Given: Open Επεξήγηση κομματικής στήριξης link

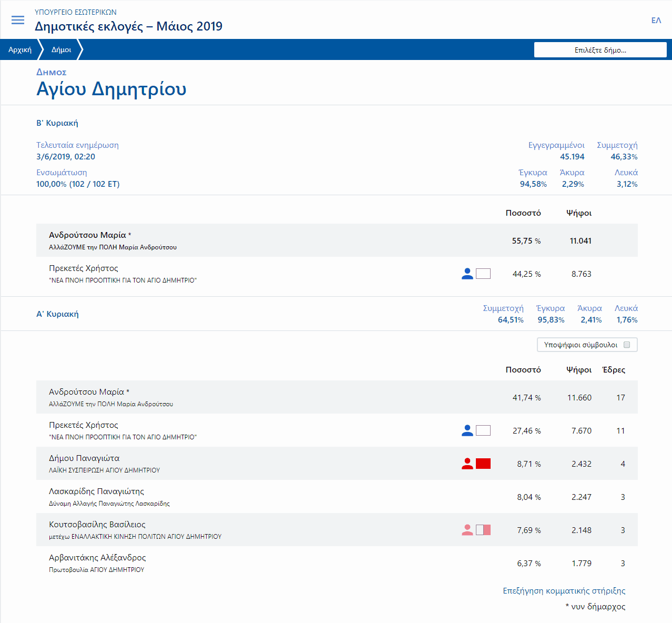Looking at the screenshot, I should click(x=564, y=590).
